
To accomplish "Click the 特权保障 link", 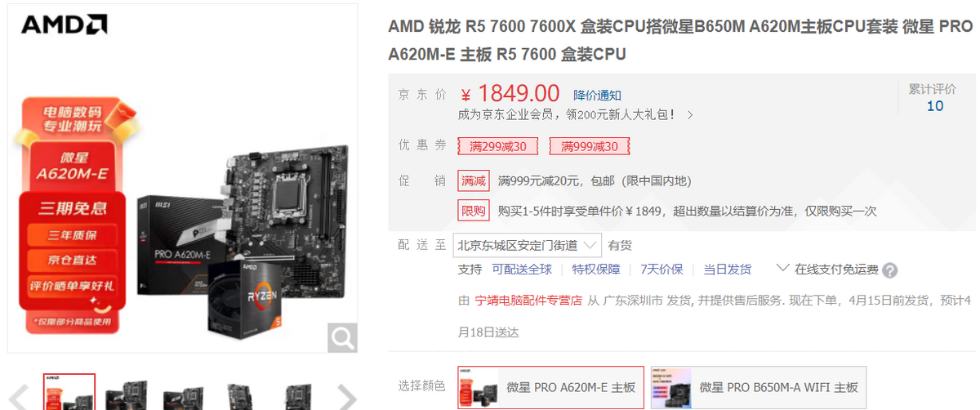I will (x=596, y=270).
